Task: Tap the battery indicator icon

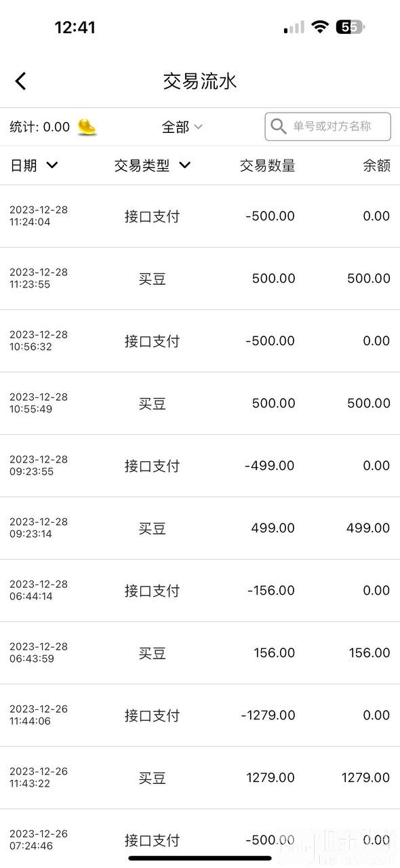Action: [x=350, y=27]
